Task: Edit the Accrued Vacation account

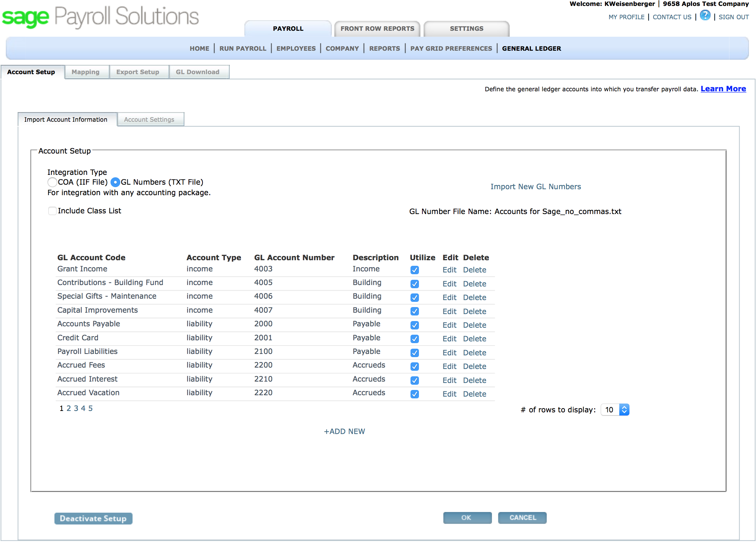Action: 449,394
